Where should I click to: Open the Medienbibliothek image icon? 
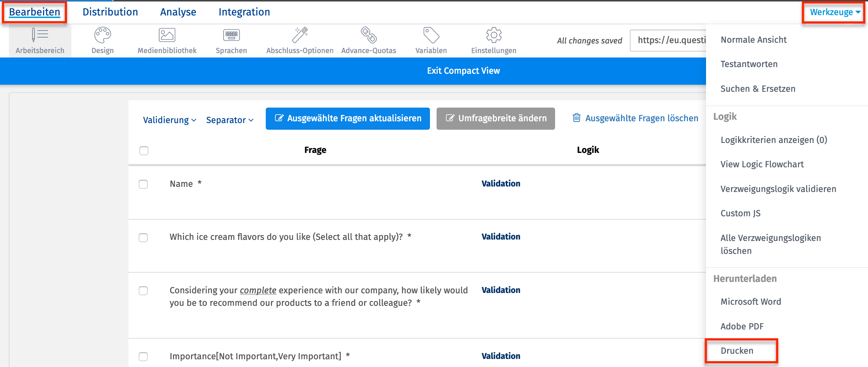click(x=167, y=35)
